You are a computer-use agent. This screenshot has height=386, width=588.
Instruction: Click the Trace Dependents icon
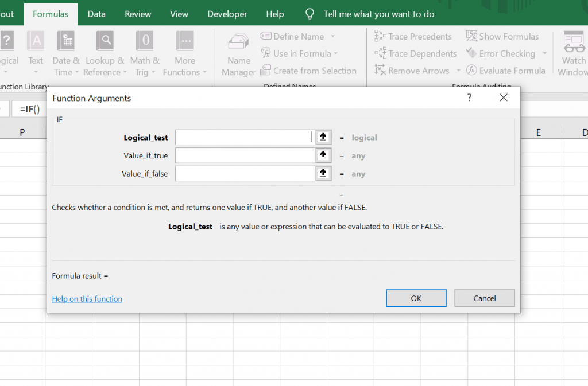click(x=380, y=53)
